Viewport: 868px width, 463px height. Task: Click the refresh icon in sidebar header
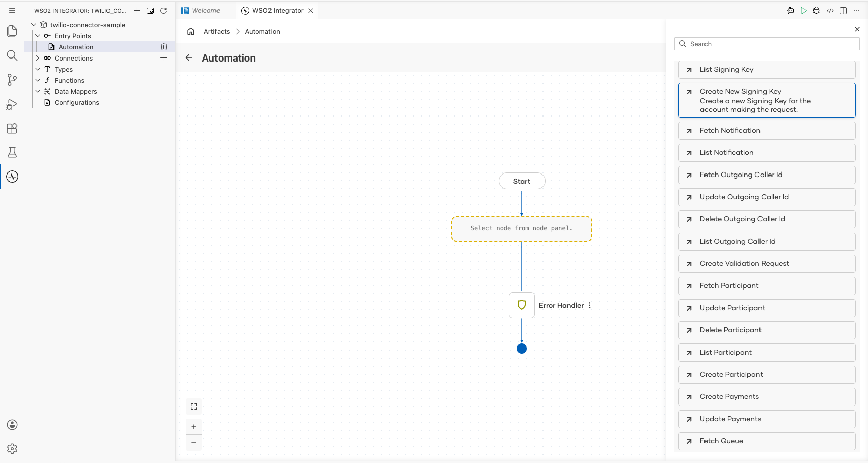pyautogui.click(x=164, y=10)
